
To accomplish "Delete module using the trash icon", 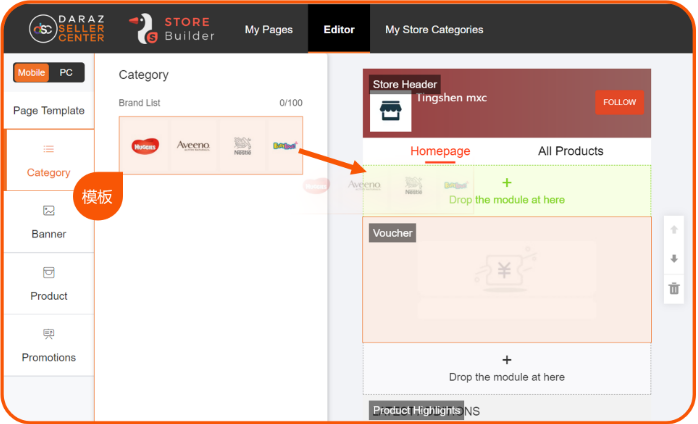I will 674,289.
